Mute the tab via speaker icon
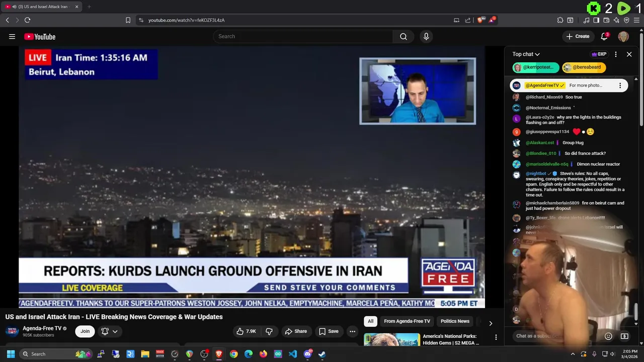 coord(14,7)
